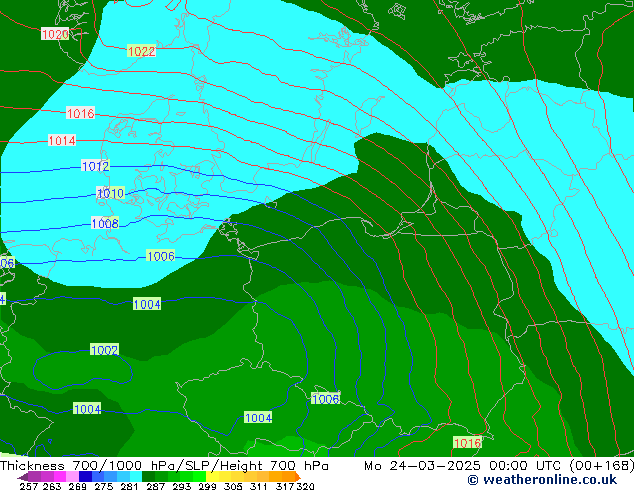Select the 1016 label over the cyan area

coord(80,113)
